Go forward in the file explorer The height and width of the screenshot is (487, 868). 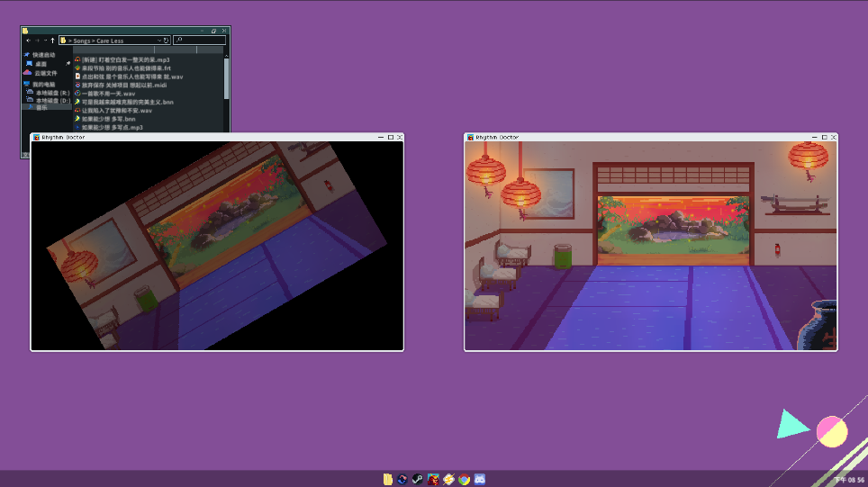[38, 41]
